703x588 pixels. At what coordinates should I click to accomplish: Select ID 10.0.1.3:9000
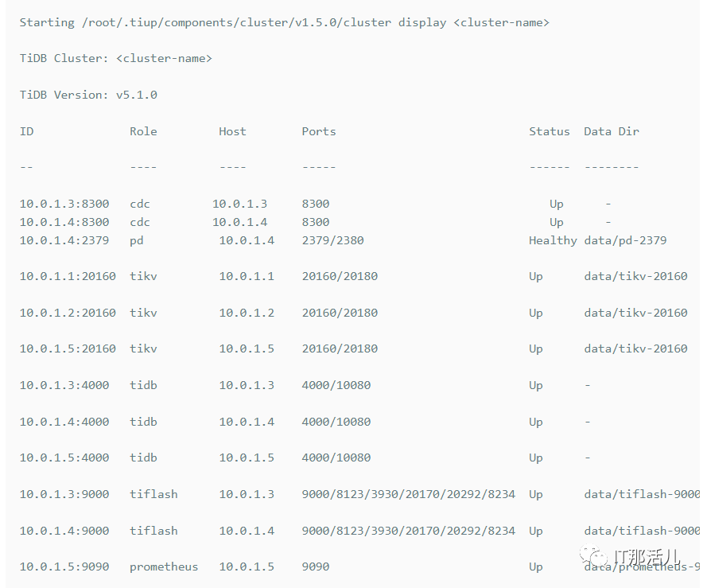64,494
